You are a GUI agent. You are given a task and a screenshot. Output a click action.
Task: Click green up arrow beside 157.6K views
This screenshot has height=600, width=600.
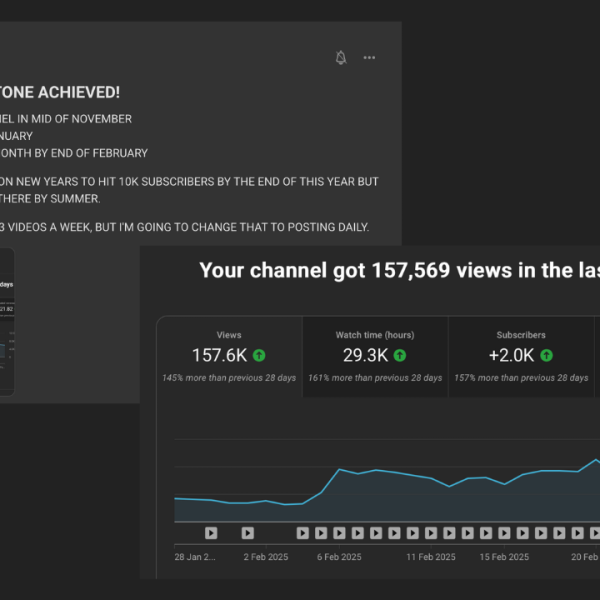pyautogui.click(x=259, y=355)
